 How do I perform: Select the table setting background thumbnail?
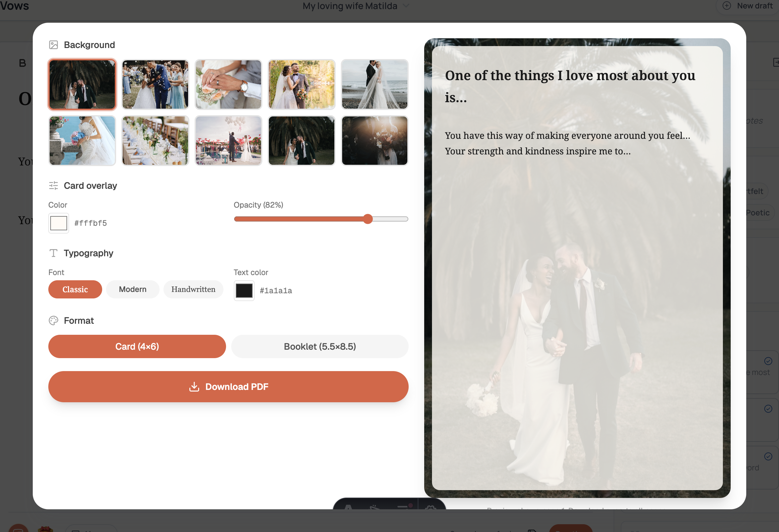tap(155, 141)
